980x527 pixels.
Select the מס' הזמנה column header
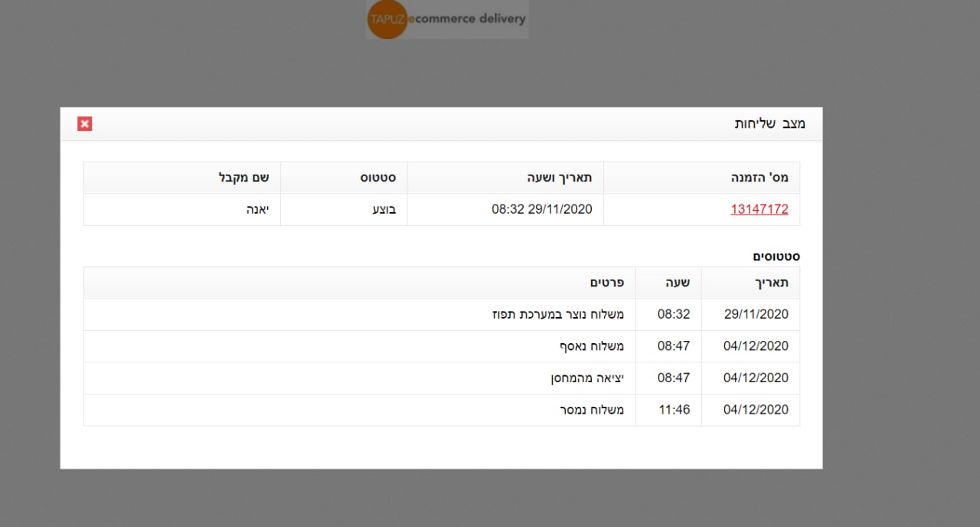702,178
